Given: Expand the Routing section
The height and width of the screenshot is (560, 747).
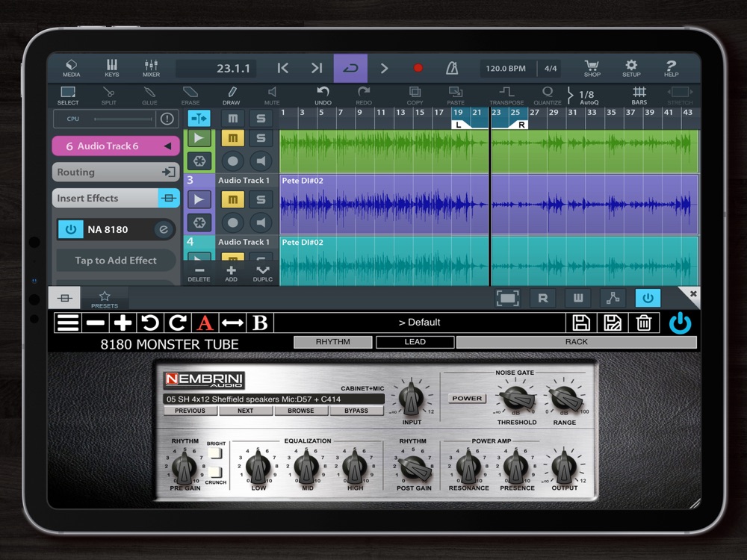Looking at the screenshot, I should pyautogui.click(x=115, y=172).
